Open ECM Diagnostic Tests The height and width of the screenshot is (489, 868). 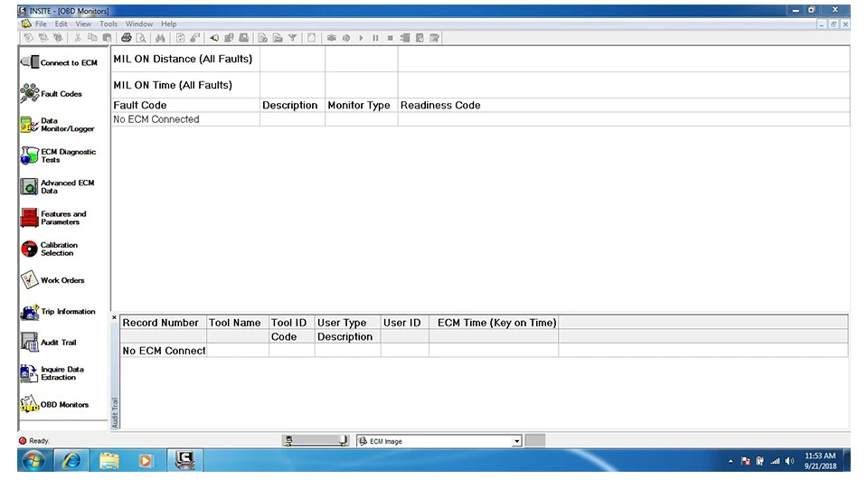point(58,155)
